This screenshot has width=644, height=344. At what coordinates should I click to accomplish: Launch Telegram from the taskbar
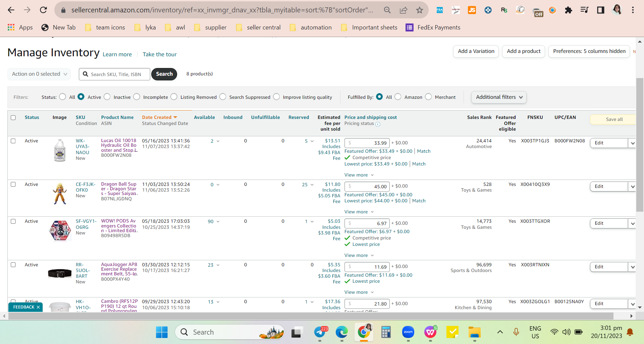click(320, 332)
